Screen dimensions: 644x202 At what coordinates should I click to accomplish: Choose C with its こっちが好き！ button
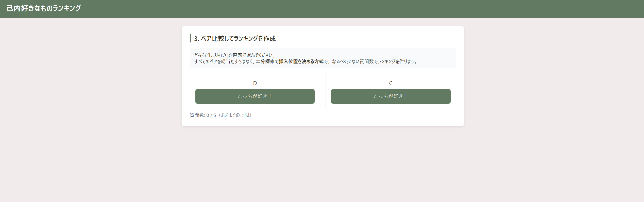391,96
